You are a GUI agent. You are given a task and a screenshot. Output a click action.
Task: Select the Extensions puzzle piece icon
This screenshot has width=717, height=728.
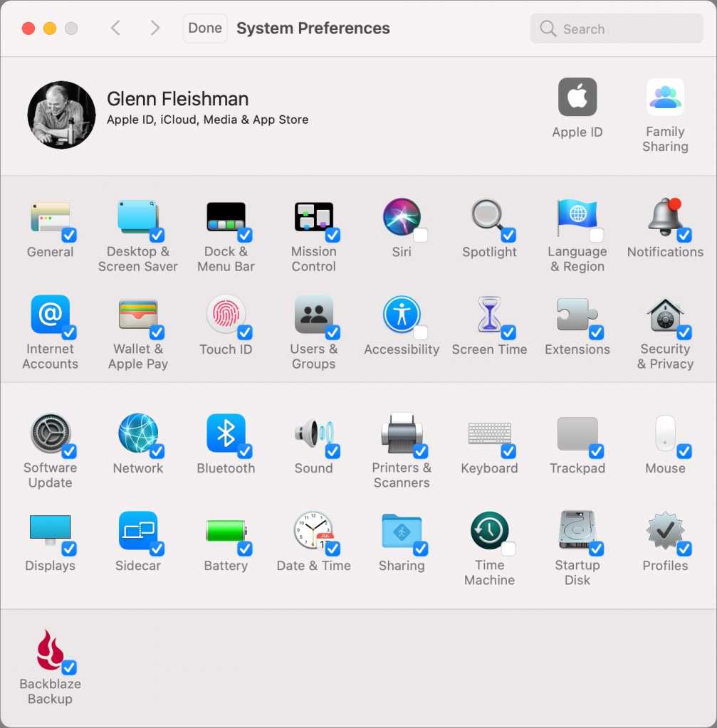[577, 315]
